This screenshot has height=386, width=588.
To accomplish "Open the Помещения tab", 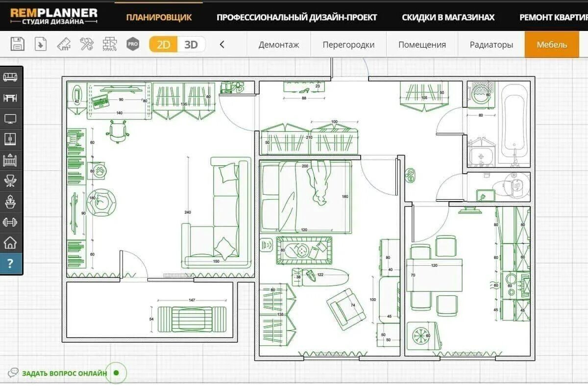I will point(422,45).
